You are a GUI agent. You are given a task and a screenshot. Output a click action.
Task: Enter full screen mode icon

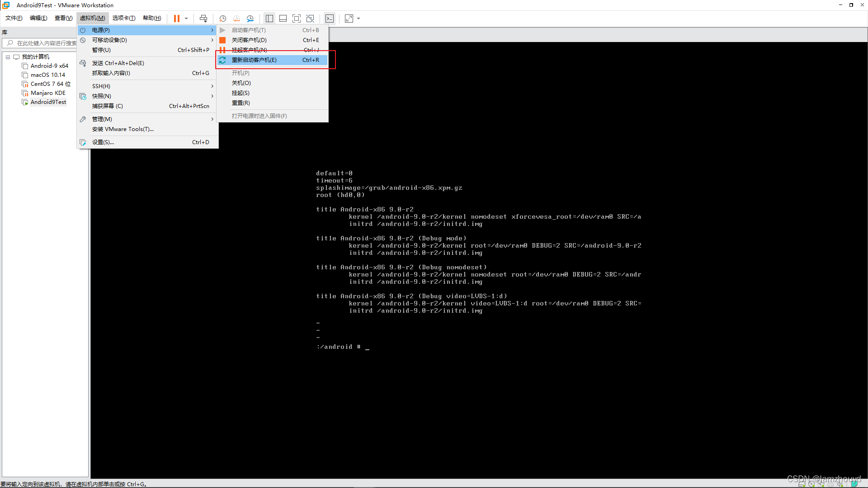coord(297,19)
